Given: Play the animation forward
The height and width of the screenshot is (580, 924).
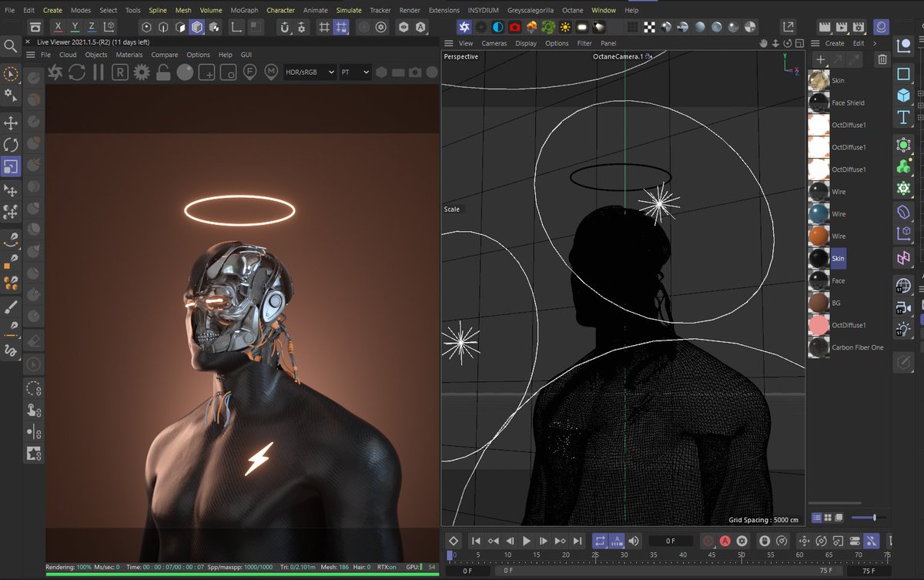Looking at the screenshot, I should click(527, 541).
